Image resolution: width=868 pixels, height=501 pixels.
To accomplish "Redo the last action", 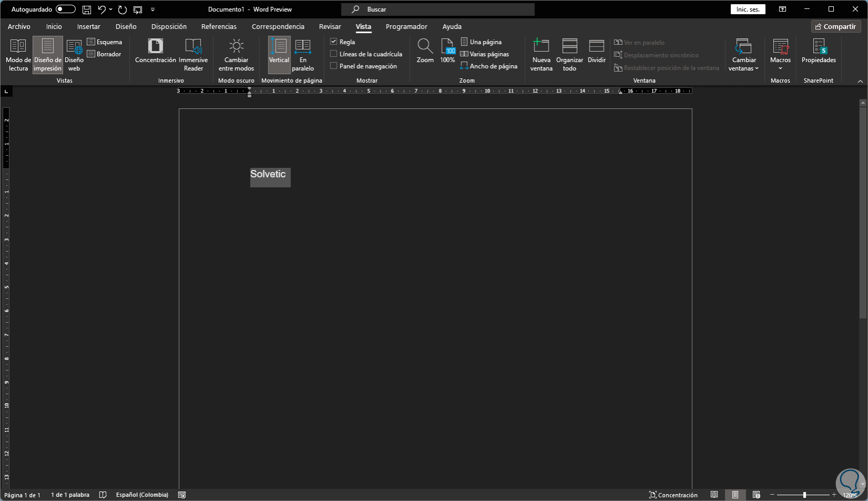I will click(123, 9).
